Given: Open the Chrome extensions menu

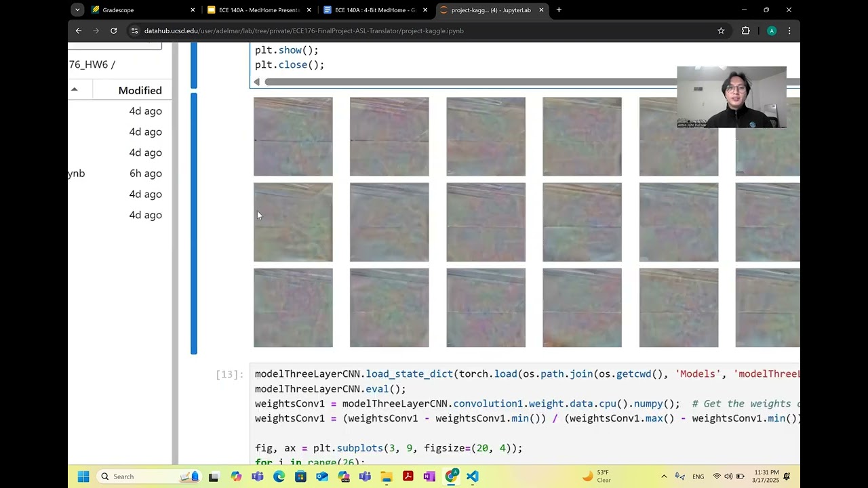Looking at the screenshot, I should [746, 30].
